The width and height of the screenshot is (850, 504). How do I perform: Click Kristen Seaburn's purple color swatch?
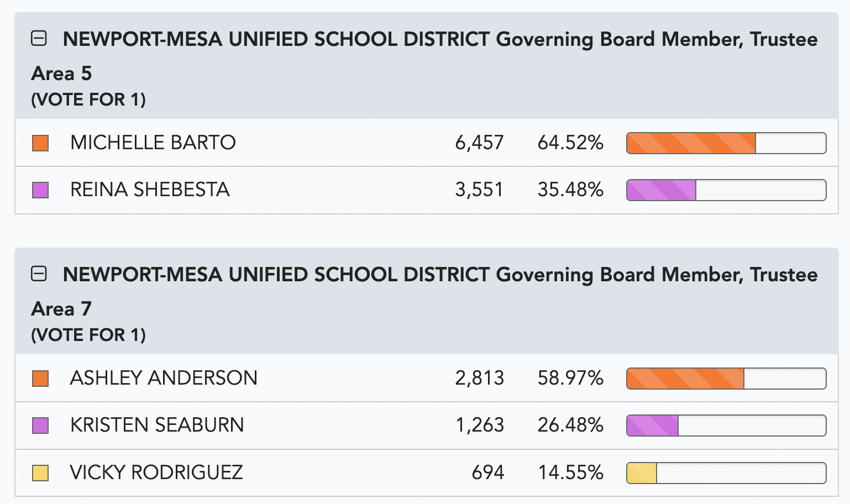(40, 426)
